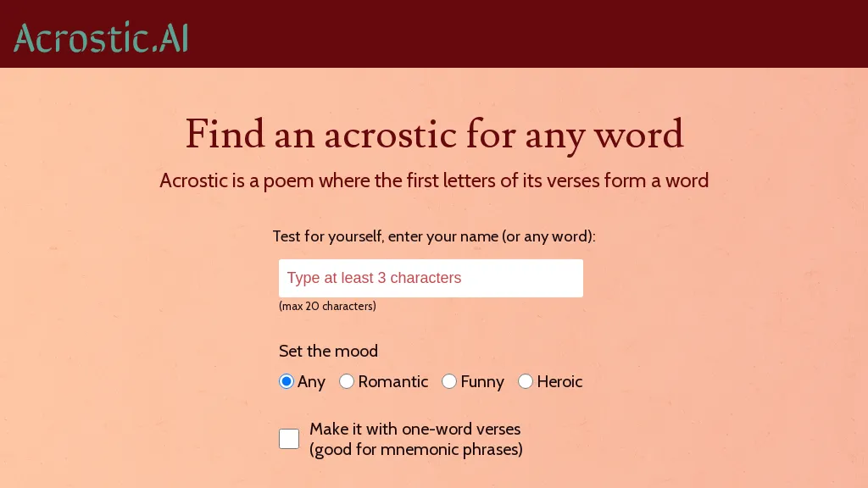Click the Funny label text
868x488 pixels.
pos(481,381)
